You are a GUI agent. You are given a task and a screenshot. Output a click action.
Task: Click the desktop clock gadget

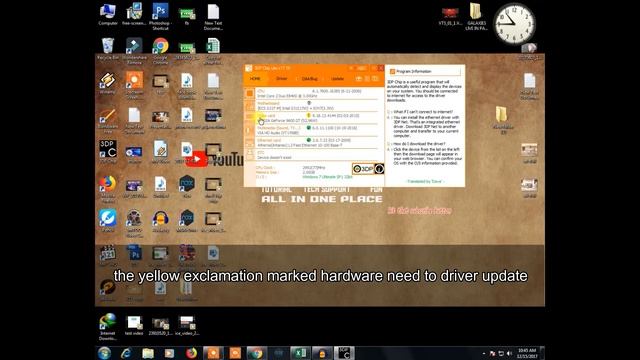515,24
